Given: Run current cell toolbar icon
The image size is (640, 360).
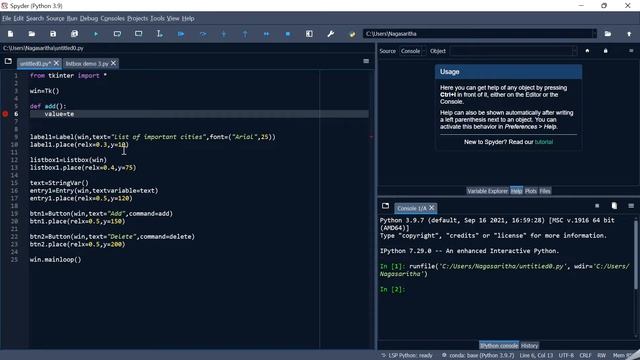Looking at the screenshot, I should pyautogui.click(x=117, y=34).
